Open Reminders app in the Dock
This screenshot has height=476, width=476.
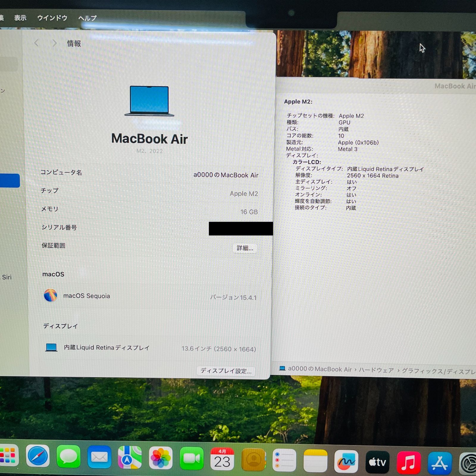pos(284,460)
